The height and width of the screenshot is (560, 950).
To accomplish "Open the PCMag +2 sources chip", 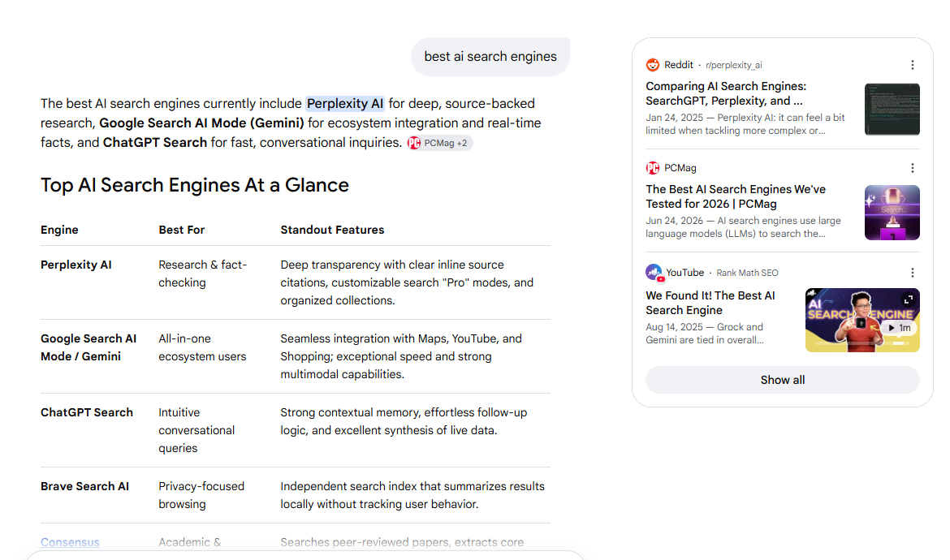I will coord(439,143).
